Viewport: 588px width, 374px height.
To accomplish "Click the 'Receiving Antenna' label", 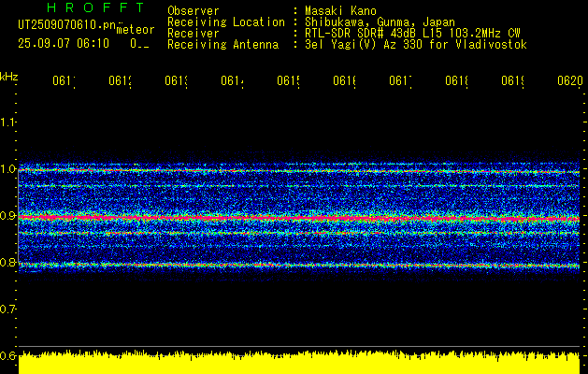I will (223, 45).
